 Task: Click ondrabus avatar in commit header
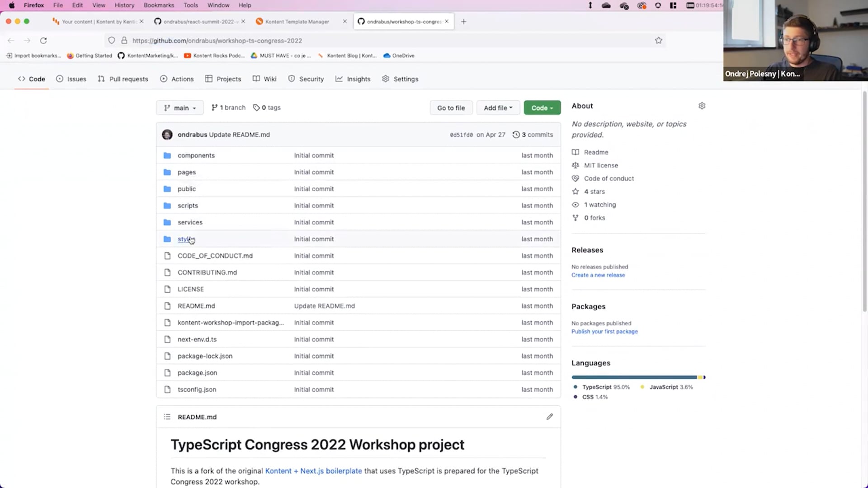coord(167,135)
